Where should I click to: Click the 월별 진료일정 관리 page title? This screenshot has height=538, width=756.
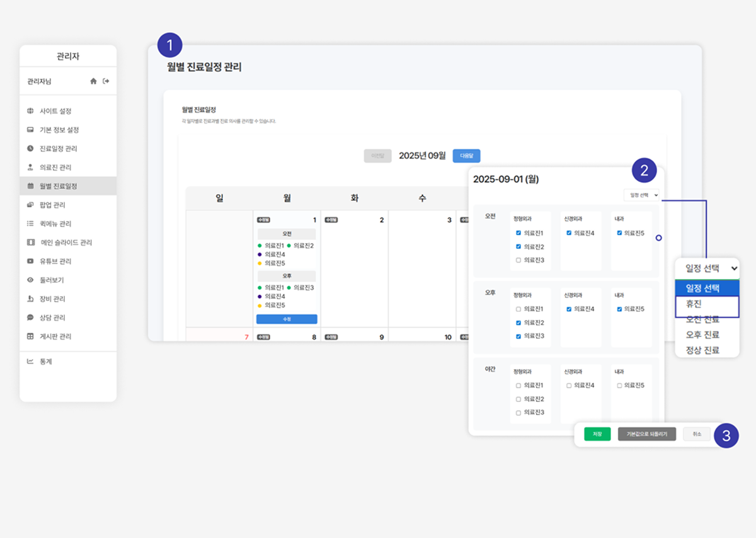(x=204, y=67)
